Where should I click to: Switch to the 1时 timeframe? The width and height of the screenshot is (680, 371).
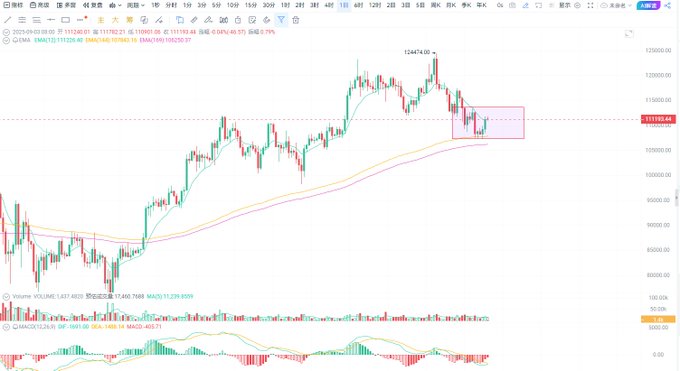[x=285, y=5]
